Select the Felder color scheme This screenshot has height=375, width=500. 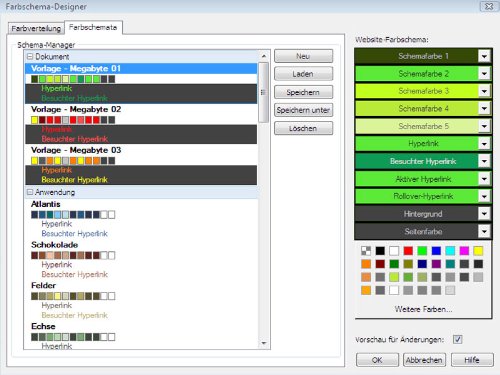coord(44,285)
